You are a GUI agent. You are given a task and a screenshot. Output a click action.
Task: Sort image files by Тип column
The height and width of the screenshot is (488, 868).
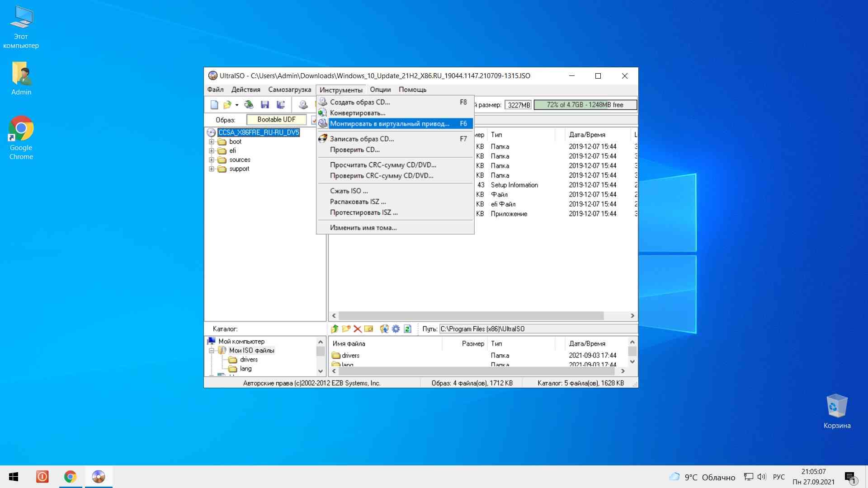pyautogui.click(x=521, y=135)
